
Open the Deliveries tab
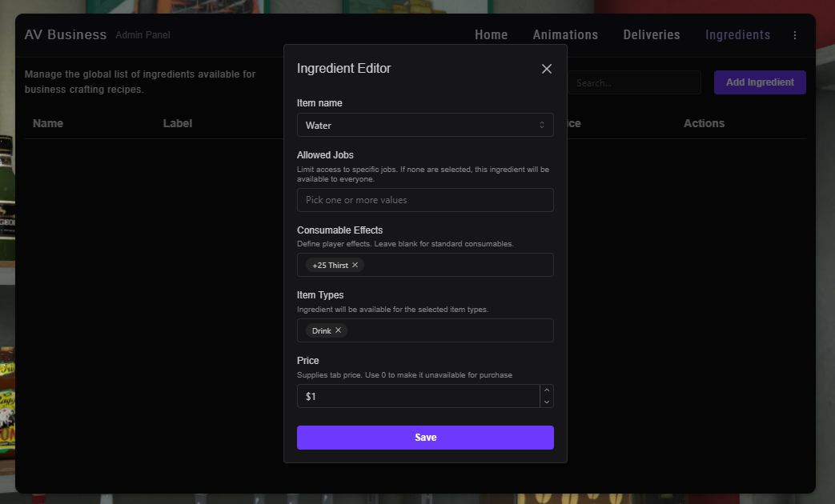652,35
